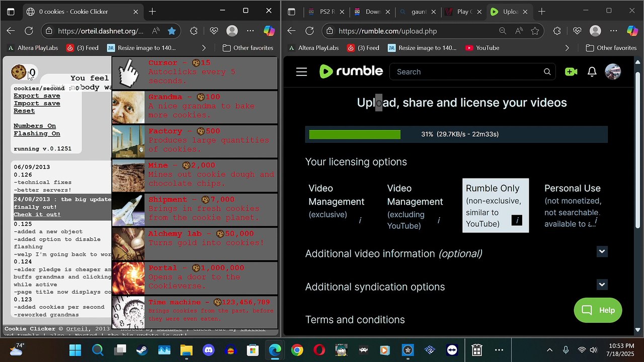Purchase the Factory building
Screen dimensions: 644x362
[x=194, y=141]
